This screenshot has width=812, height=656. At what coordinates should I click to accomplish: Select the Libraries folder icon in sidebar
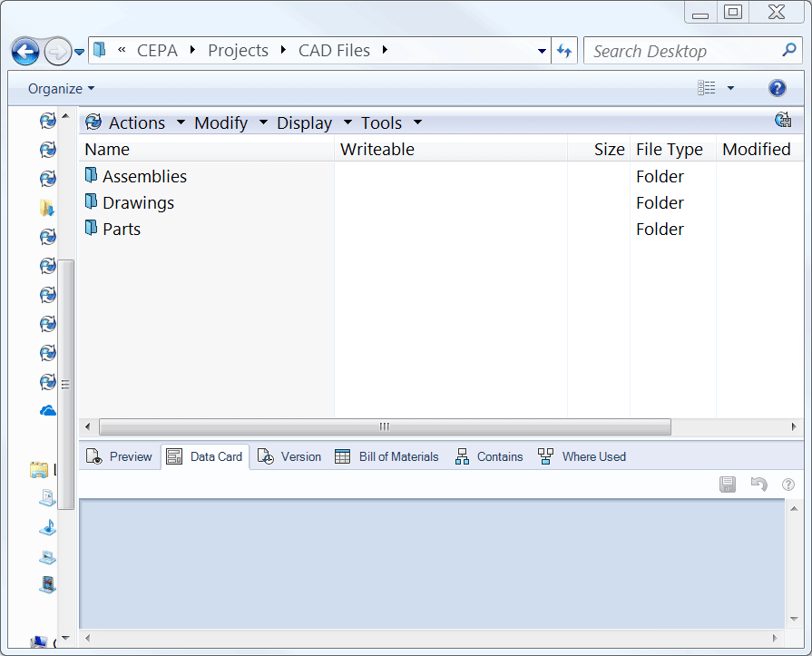pos(39,470)
